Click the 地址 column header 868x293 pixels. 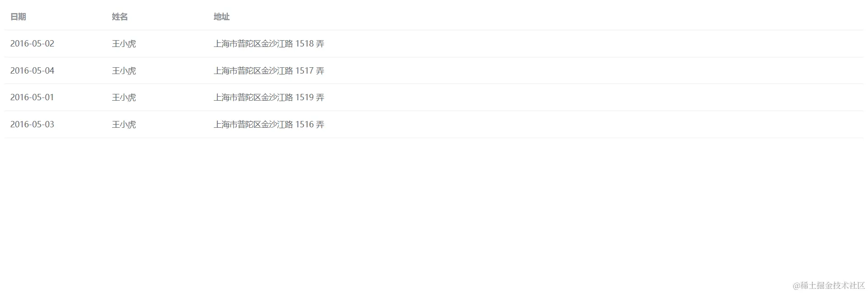[222, 17]
